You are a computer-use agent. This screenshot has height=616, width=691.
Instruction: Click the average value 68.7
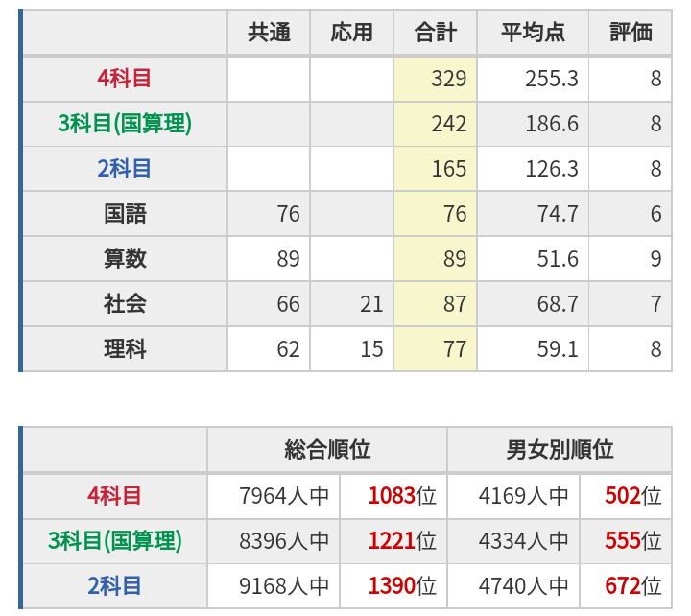pos(558,304)
